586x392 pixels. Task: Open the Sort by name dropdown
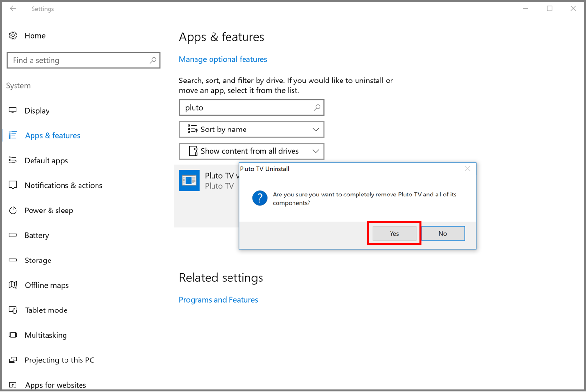[251, 130]
